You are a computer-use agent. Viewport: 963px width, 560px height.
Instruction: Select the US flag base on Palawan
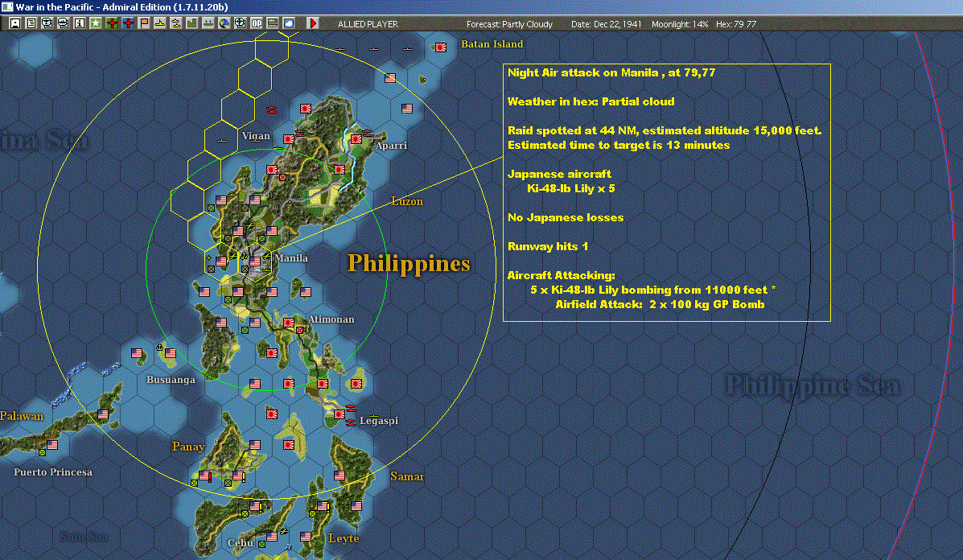tap(103, 414)
